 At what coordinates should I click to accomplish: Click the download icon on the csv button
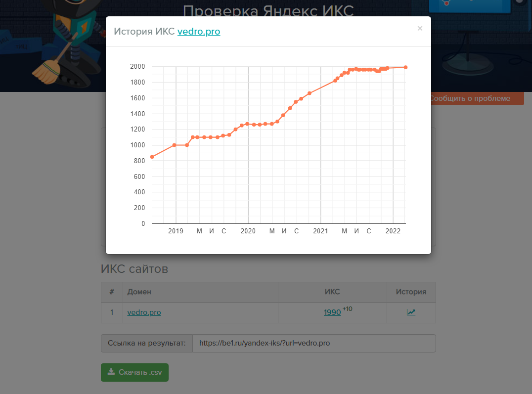[112, 372]
